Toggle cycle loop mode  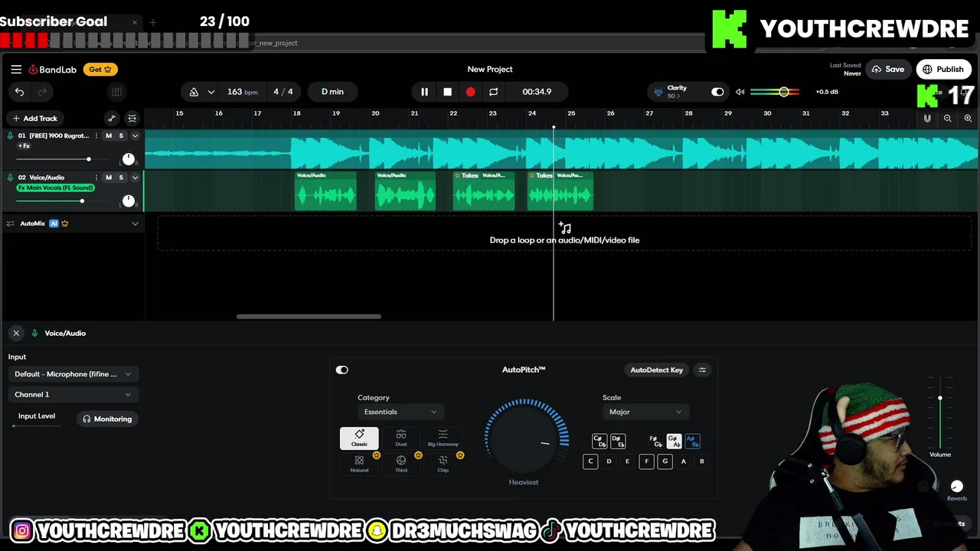point(494,92)
